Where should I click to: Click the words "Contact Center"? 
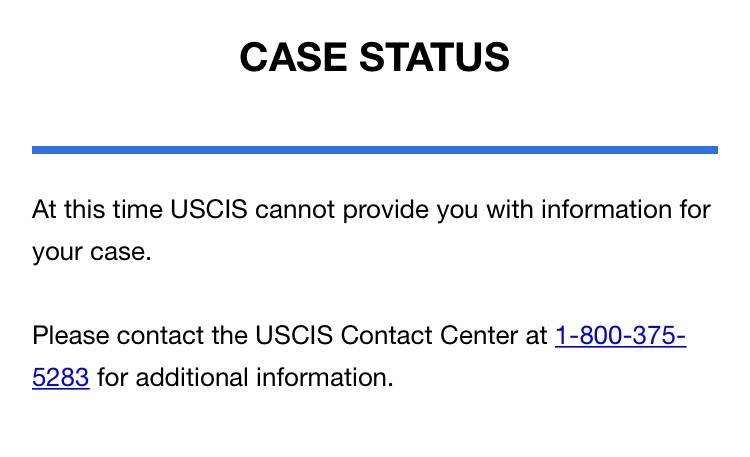tap(429, 335)
